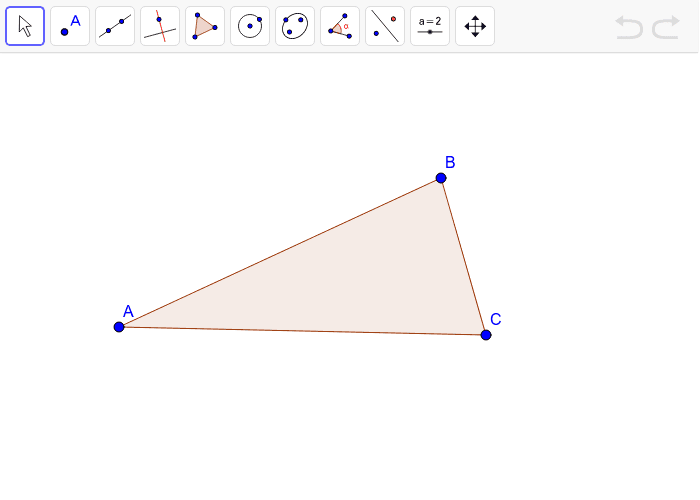Select the Move arrow tool
The width and height of the screenshot is (700, 500).
[x=25, y=26]
